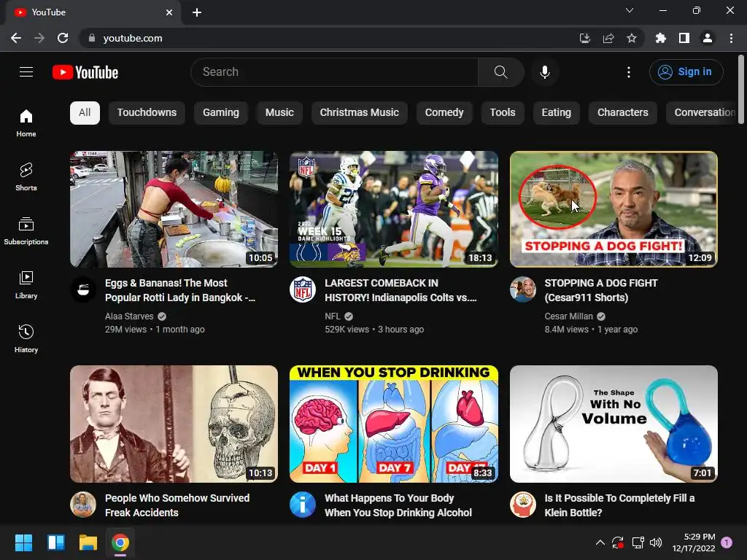
Task: Open Alaa Starves channel avatar
Action: coord(83,289)
